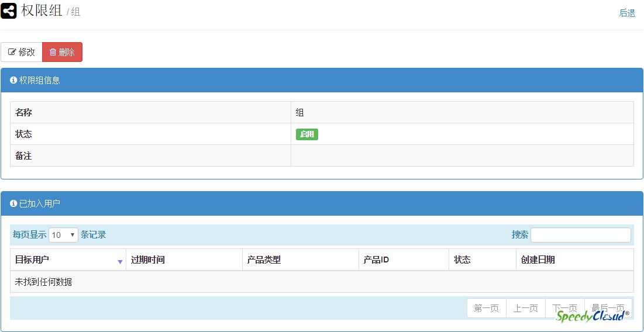Click the 名称 row label

point(23,112)
